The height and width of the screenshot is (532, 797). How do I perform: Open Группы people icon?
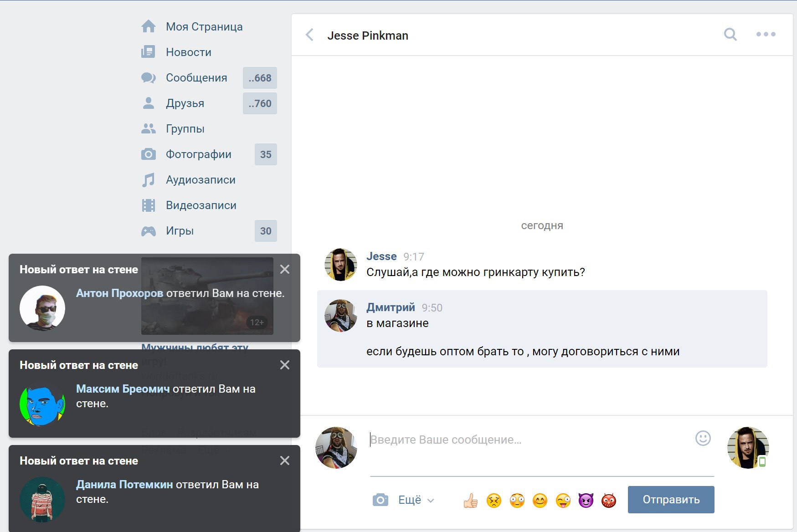[x=149, y=129]
